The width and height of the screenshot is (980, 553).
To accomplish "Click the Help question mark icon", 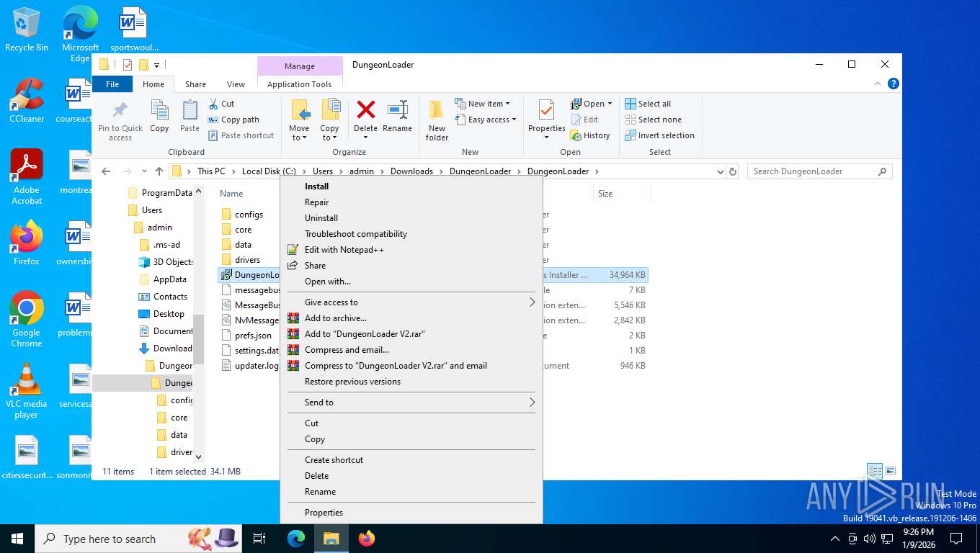I will [x=894, y=84].
